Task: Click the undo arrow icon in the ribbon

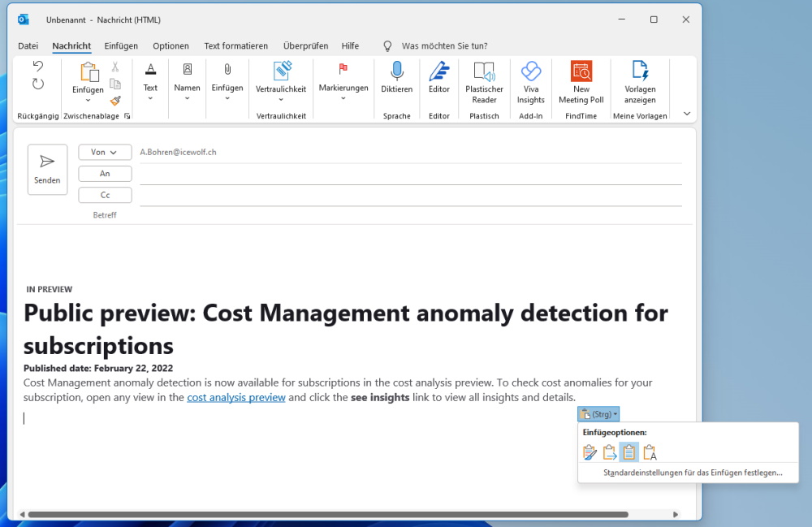Action: tap(38, 66)
